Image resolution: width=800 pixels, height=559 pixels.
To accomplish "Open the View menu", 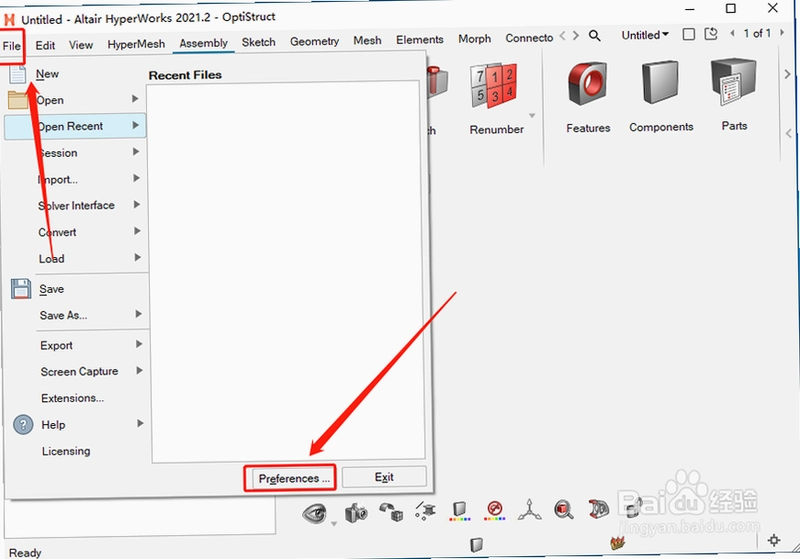I will (81, 45).
